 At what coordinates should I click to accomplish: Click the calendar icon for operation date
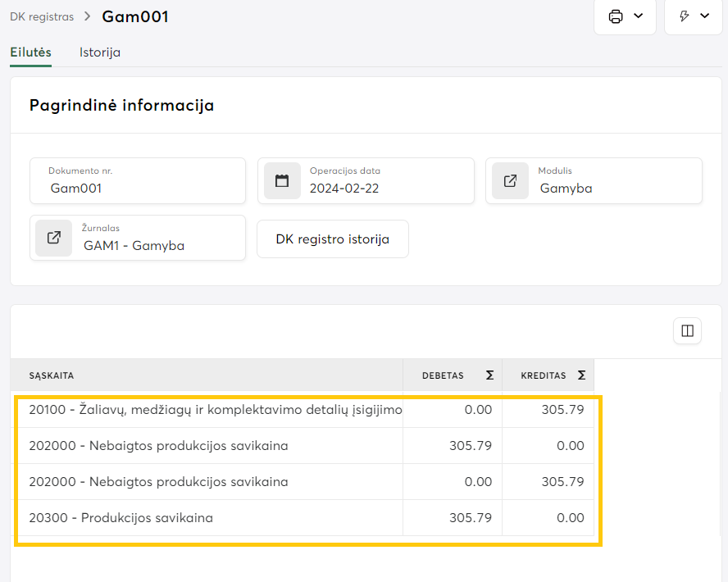point(282,181)
